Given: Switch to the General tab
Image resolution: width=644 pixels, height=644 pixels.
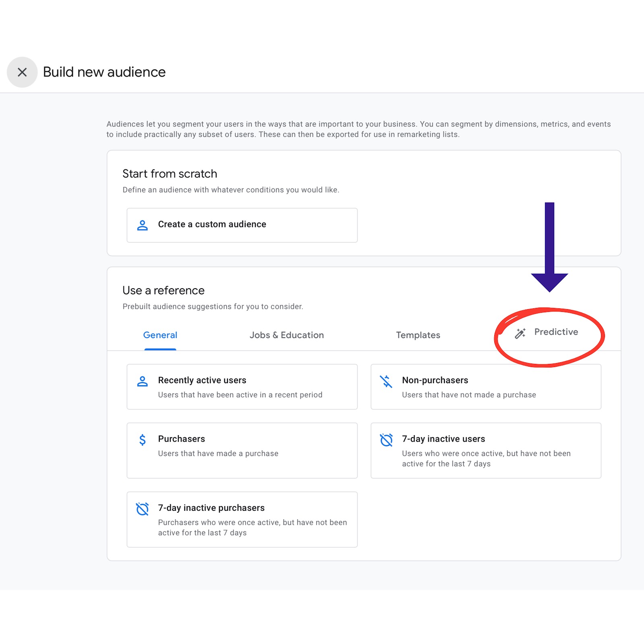Looking at the screenshot, I should coord(160,335).
